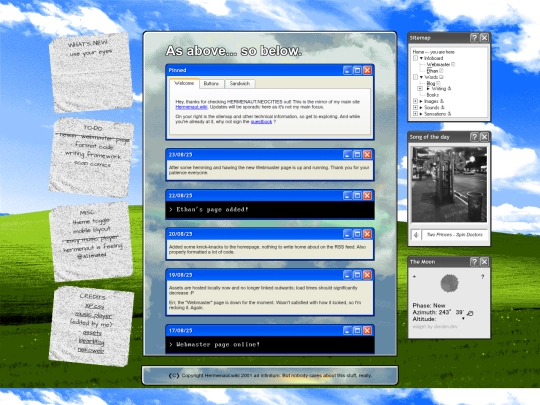This screenshot has height=405, width=540.
Task: Open Sitemap window help button
Action: [x=474, y=38]
